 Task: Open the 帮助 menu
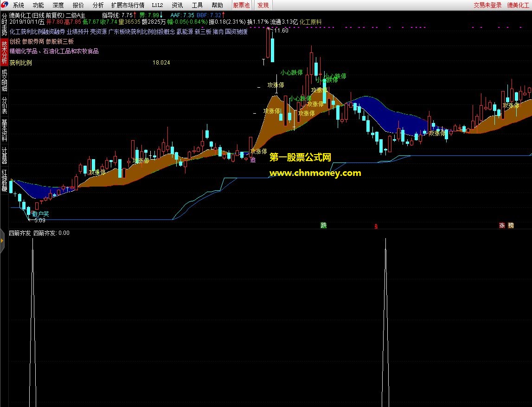coord(217,5)
